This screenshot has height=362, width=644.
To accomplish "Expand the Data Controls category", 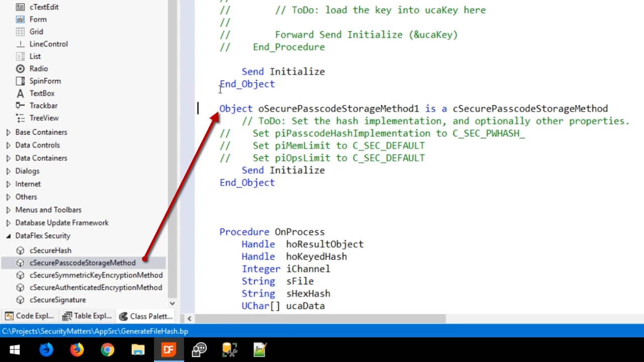I will coord(8,145).
